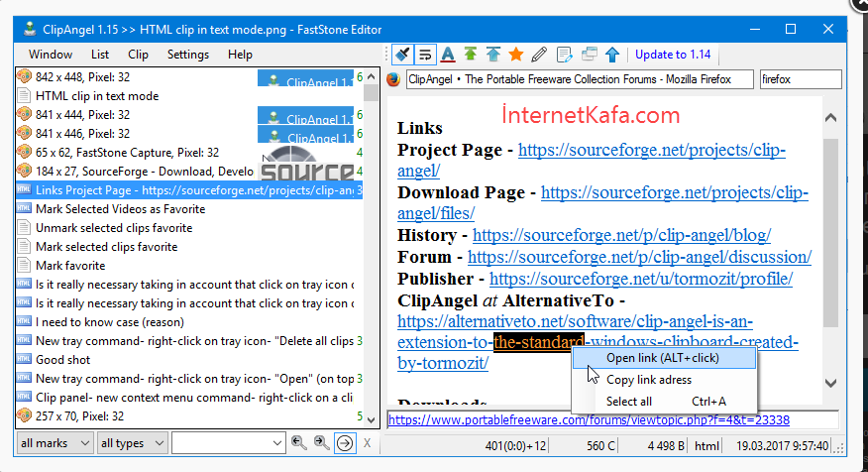Toggle the circled arrow search button
This screenshot has height=472, width=868.
[x=345, y=443]
